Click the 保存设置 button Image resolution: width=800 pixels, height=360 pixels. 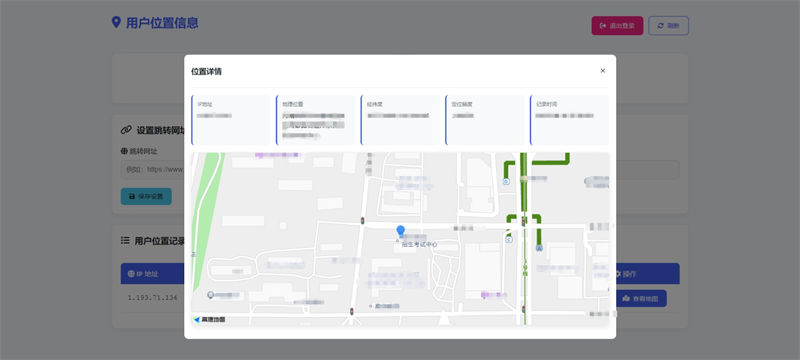[x=146, y=196]
